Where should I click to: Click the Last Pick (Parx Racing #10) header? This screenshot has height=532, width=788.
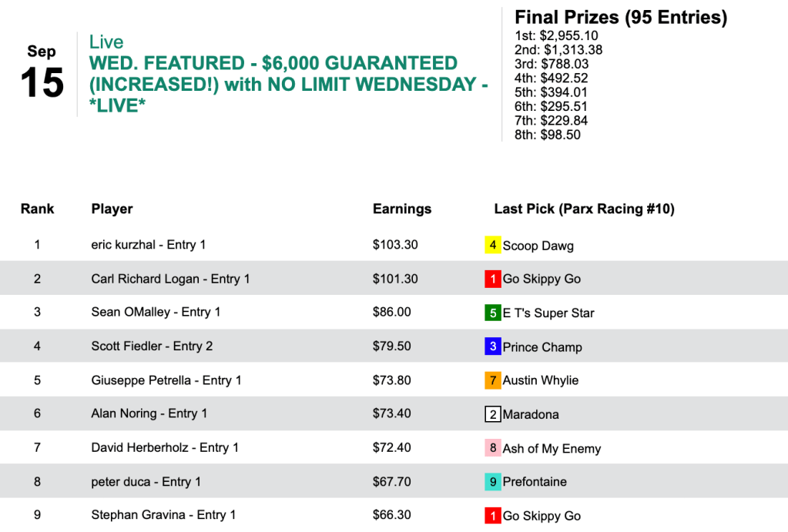click(584, 209)
